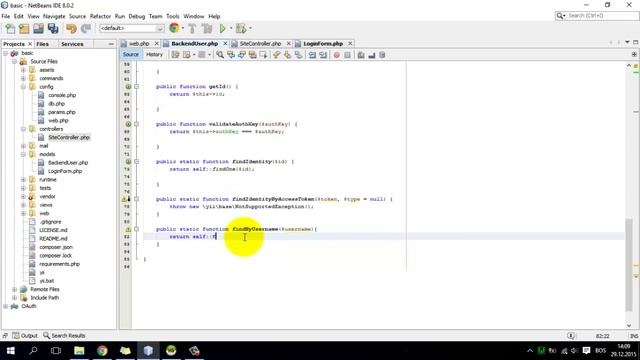Click the Open Project toolbar icon
Viewport: 640px width, 360px height.
(x=38, y=29)
